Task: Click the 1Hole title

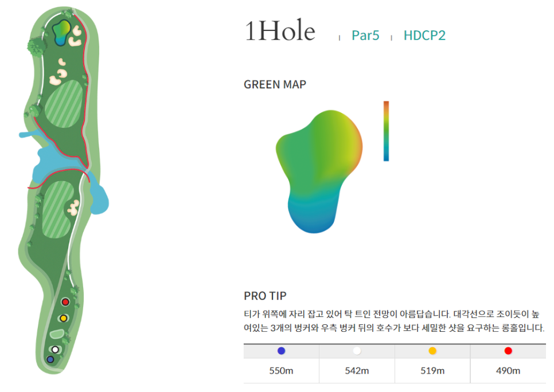Action: (x=279, y=30)
